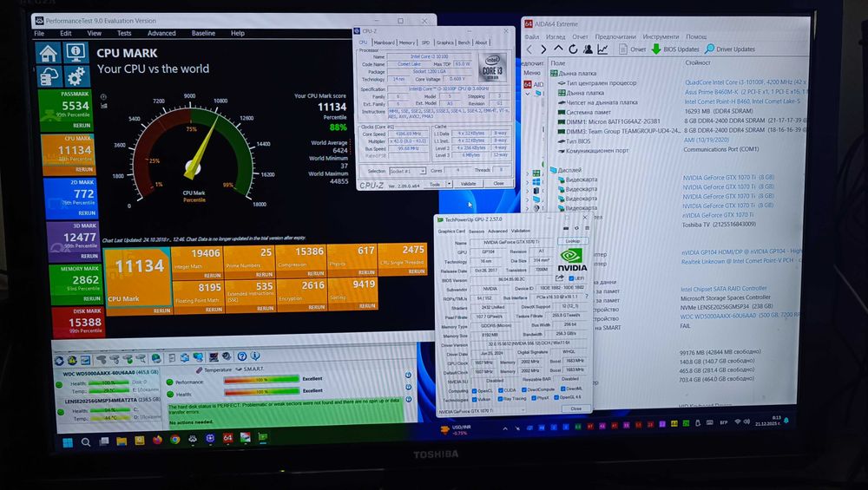
Task: Click RERUN on the CPU Mark sidebar tile
Action: (84, 169)
